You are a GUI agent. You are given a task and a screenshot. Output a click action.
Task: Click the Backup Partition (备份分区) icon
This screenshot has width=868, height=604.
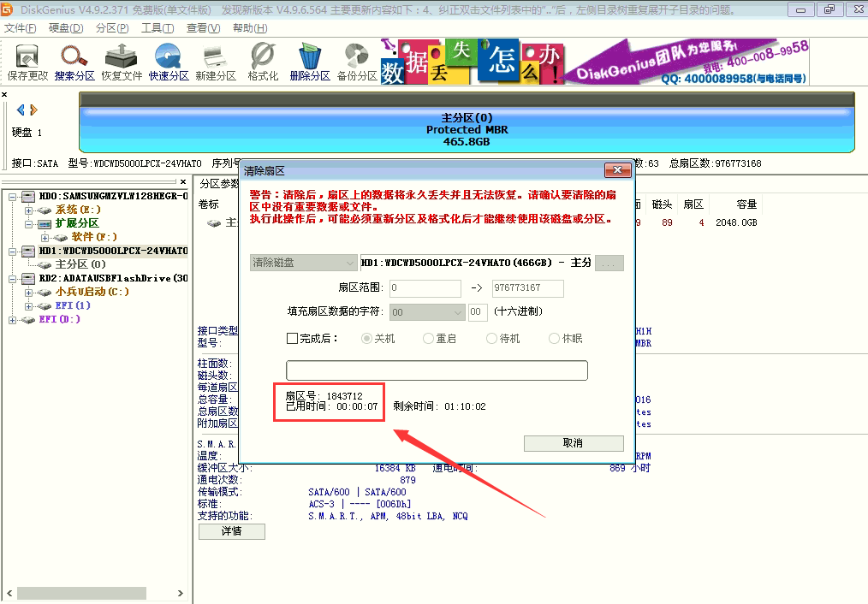click(357, 62)
